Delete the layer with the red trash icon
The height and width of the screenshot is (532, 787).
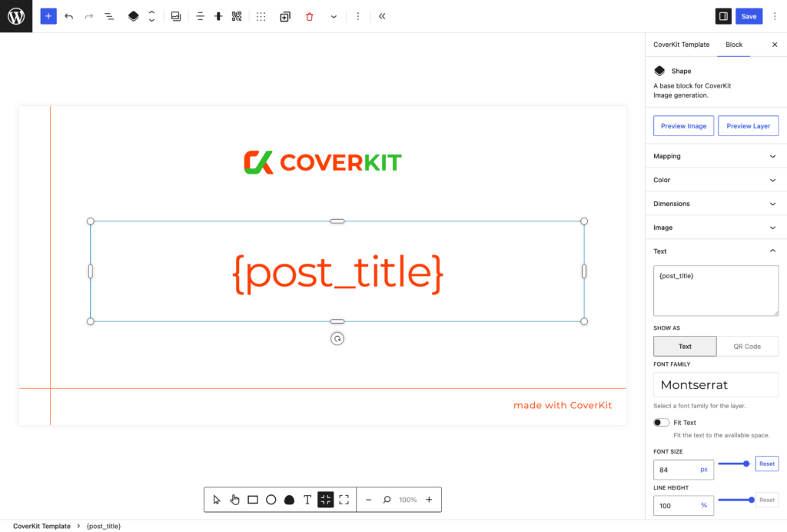(309, 17)
